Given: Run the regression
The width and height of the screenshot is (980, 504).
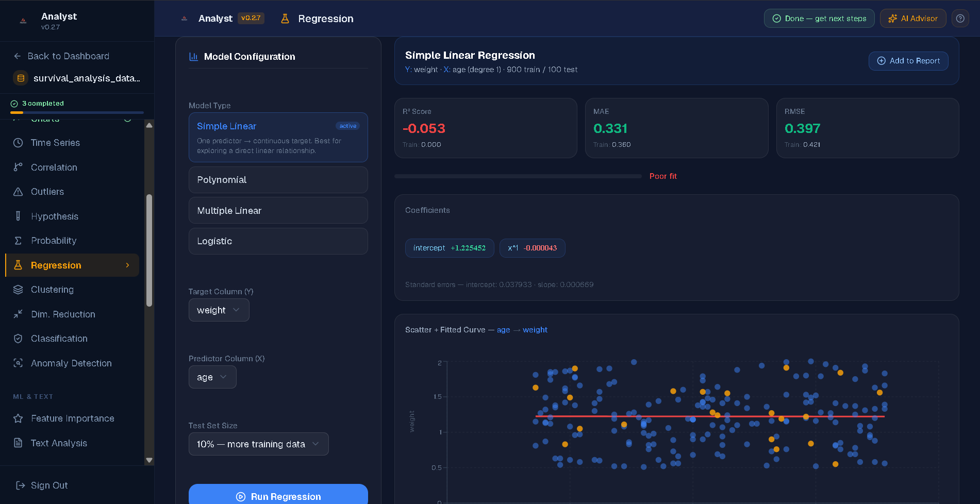Looking at the screenshot, I should tap(278, 495).
